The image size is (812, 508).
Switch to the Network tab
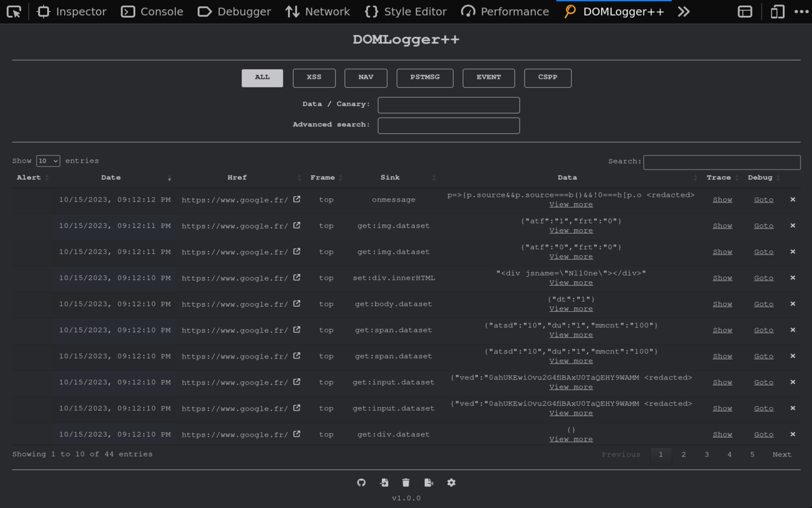click(317, 11)
